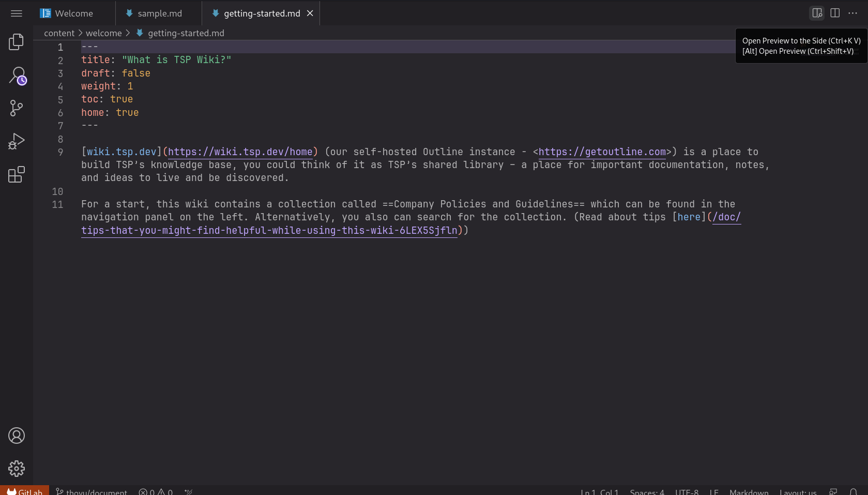868x495 pixels.
Task: Place cursor on 'weight: 1' line
Action: click(x=107, y=86)
